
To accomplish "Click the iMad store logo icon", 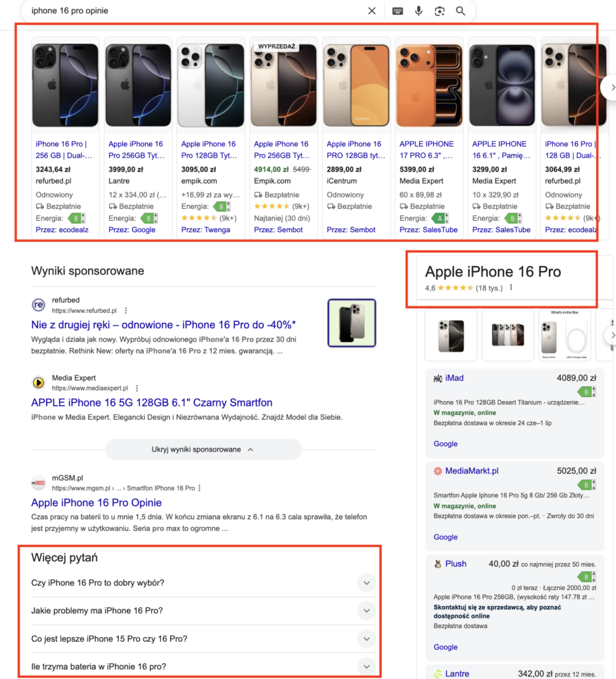I will [x=438, y=379].
